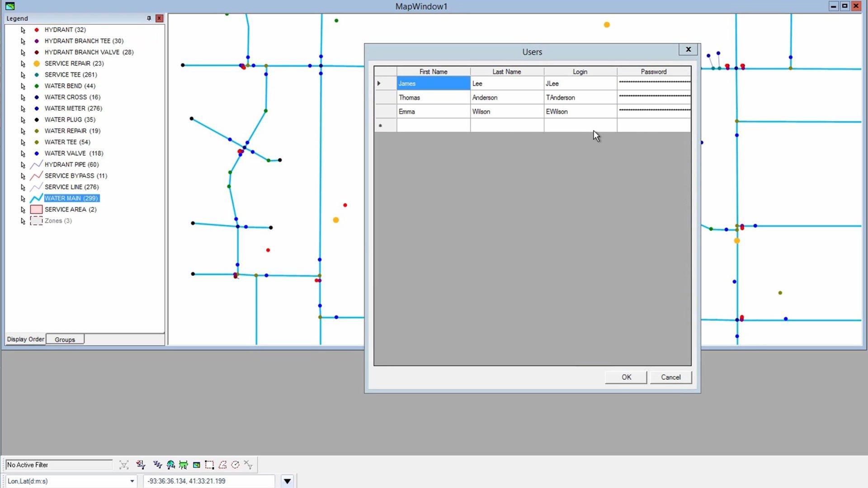The image size is (868, 488).
Task: Select the Anderson last name cell
Action: point(507,98)
